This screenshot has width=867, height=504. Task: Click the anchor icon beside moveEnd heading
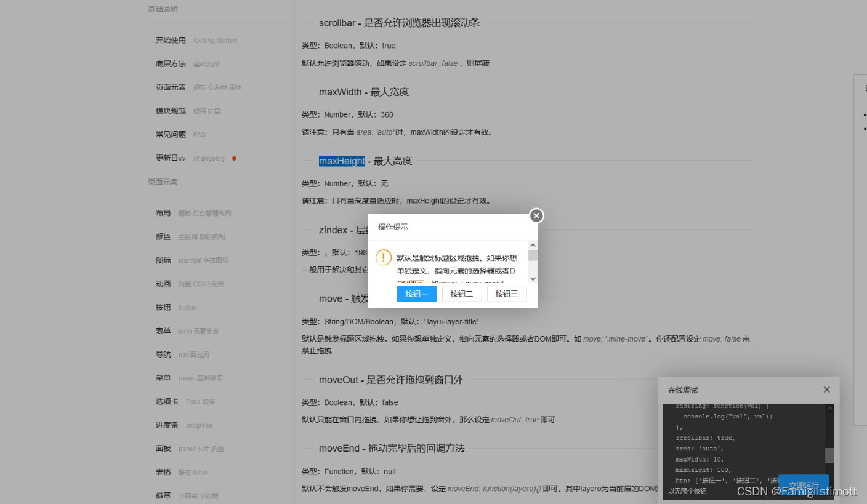click(x=308, y=448)
